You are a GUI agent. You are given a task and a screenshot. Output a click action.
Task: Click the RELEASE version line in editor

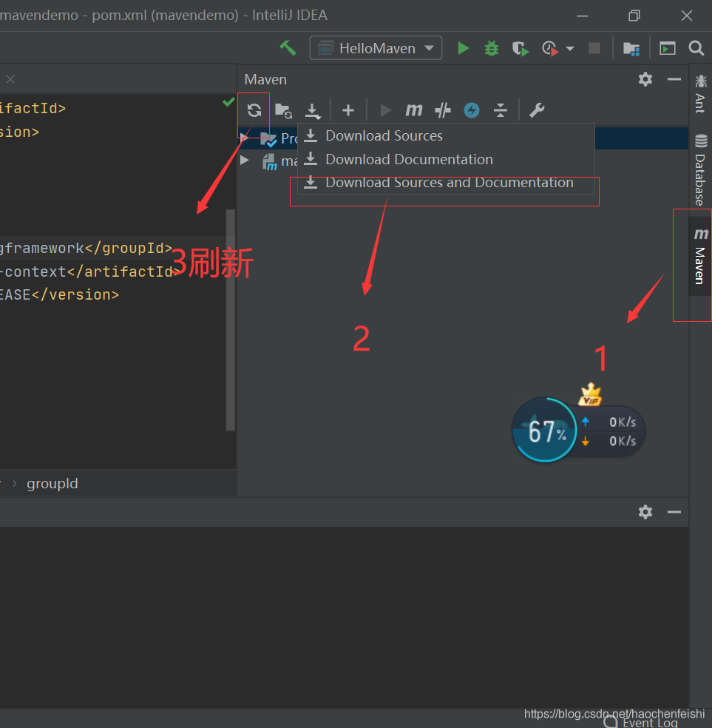[x=59, y=294]
